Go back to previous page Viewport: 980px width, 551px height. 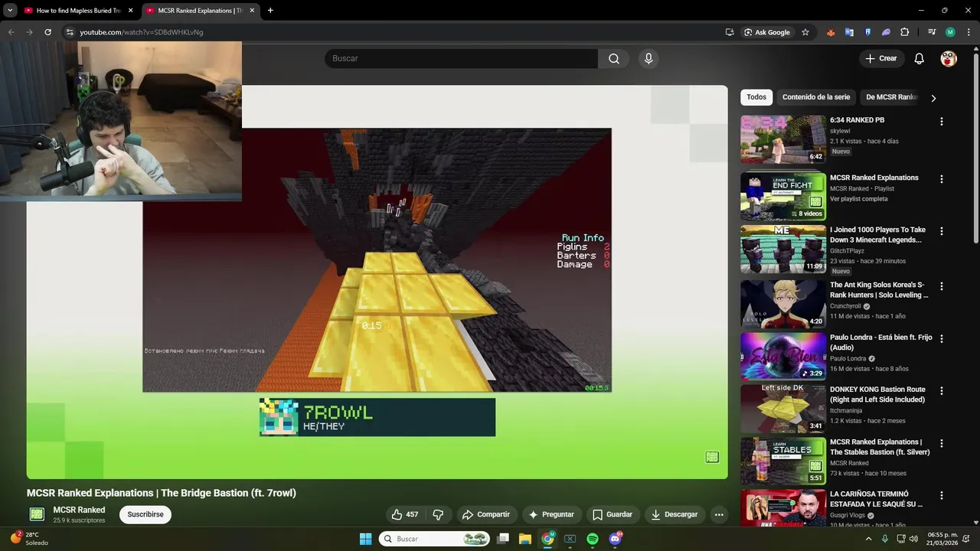[11, 32]
